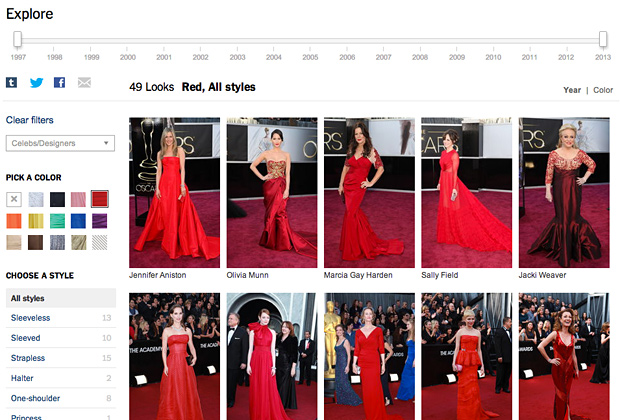Pick the brown color swatch
620x420 pixels.
(x=36, y=242)
